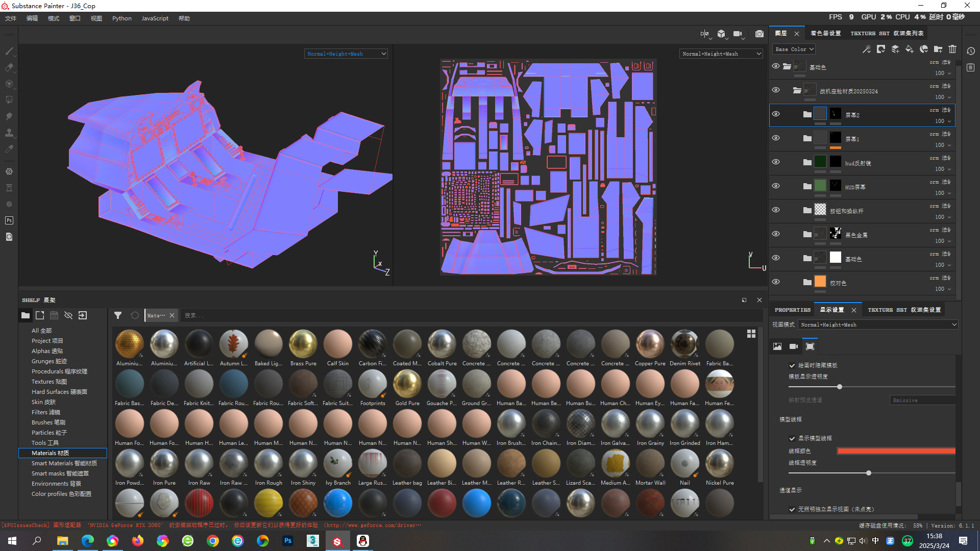Open the Python menu
The width and height of the screenshot is (980, 551).
click(x=121, y=18)
